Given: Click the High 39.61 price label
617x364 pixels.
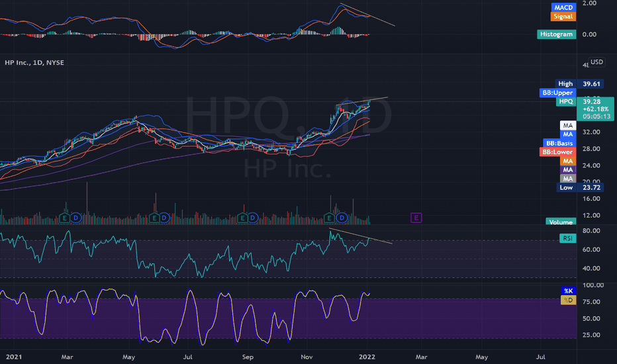Looking at the screenshot, I should [579, 84].
